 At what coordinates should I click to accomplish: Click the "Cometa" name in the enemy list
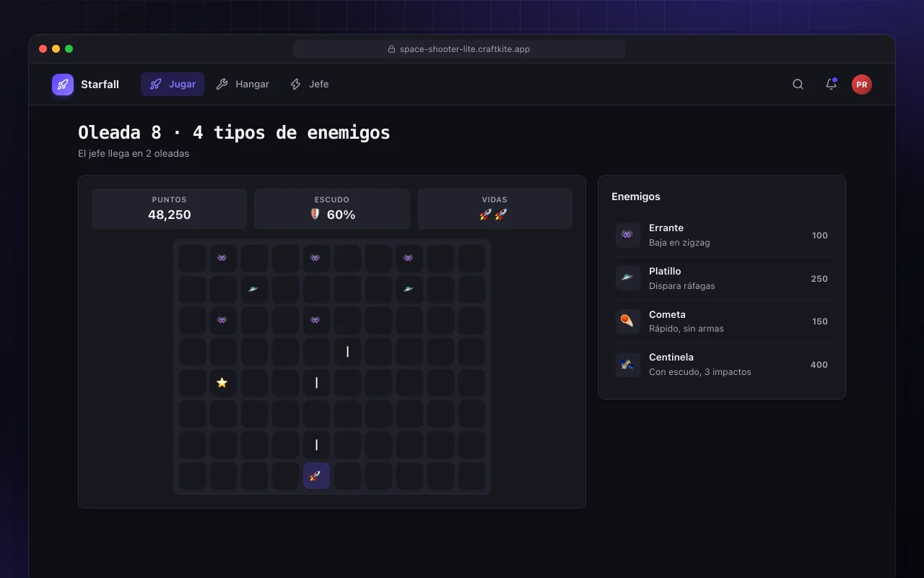667,315
